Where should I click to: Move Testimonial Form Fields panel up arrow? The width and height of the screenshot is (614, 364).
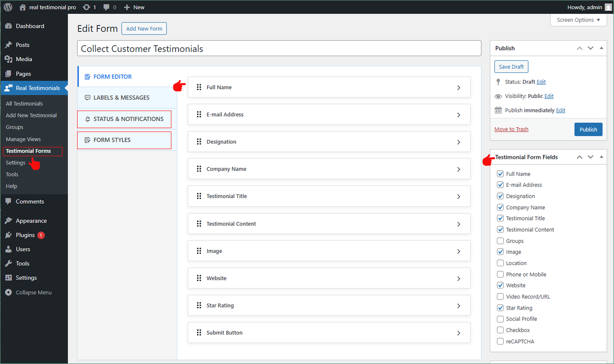click(x=580, y=157)
